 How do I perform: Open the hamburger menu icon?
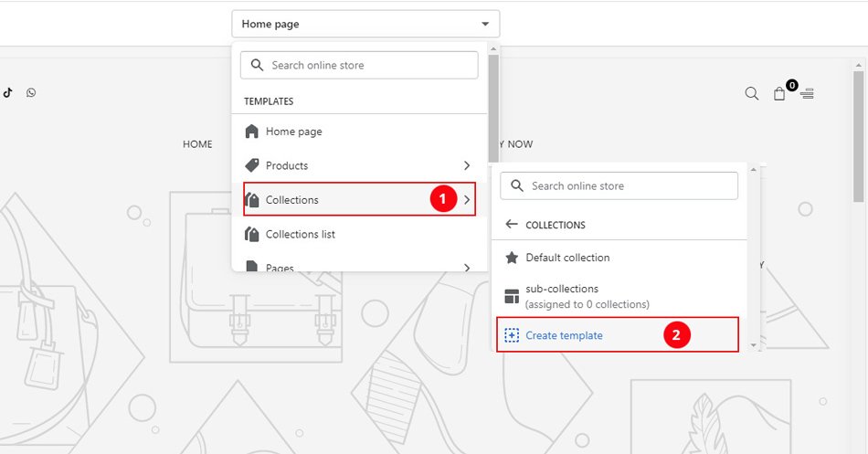pyautogui.click(x=808, y=93)
